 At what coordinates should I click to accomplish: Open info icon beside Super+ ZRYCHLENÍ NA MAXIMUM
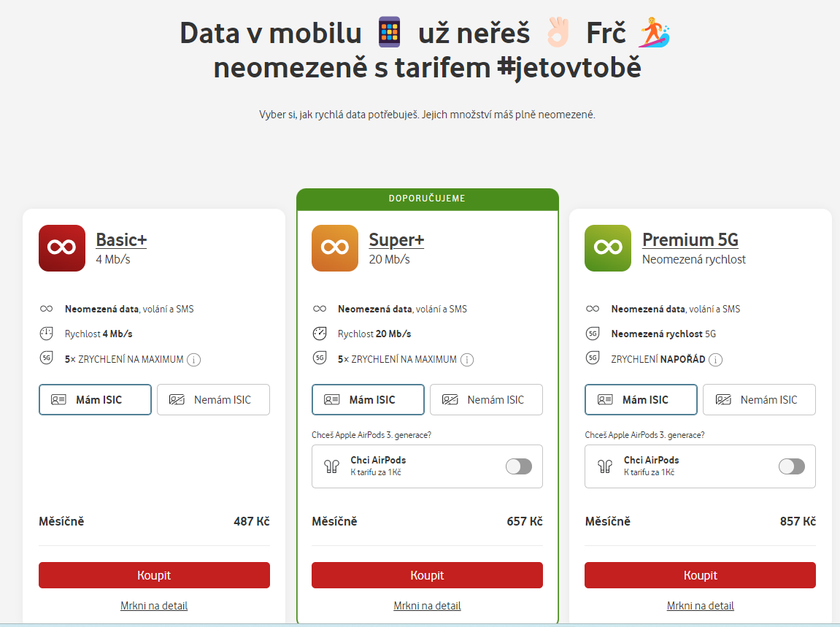click(467, 360)
